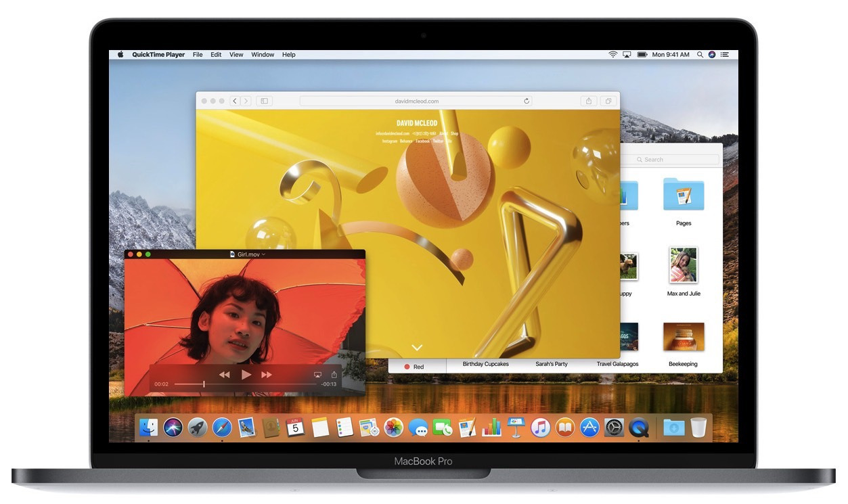The width and height of the screenshot is (848, 504).
Task: Open Notification Center in menu bar
Action: coord(725,55)
